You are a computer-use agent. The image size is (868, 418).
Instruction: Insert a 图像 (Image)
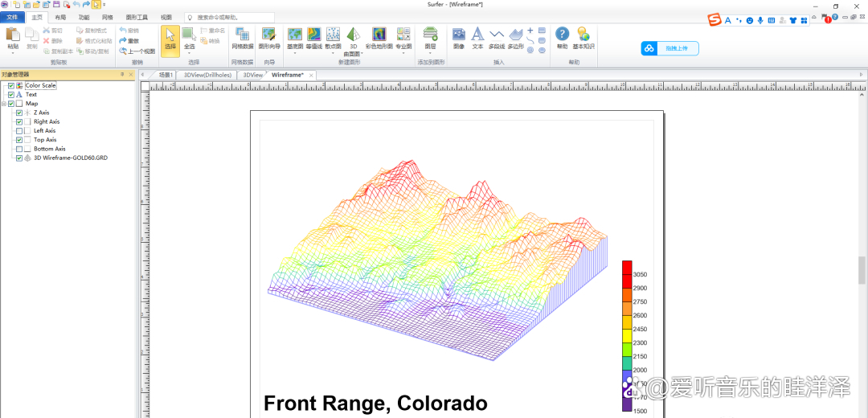tap(458, 39)
